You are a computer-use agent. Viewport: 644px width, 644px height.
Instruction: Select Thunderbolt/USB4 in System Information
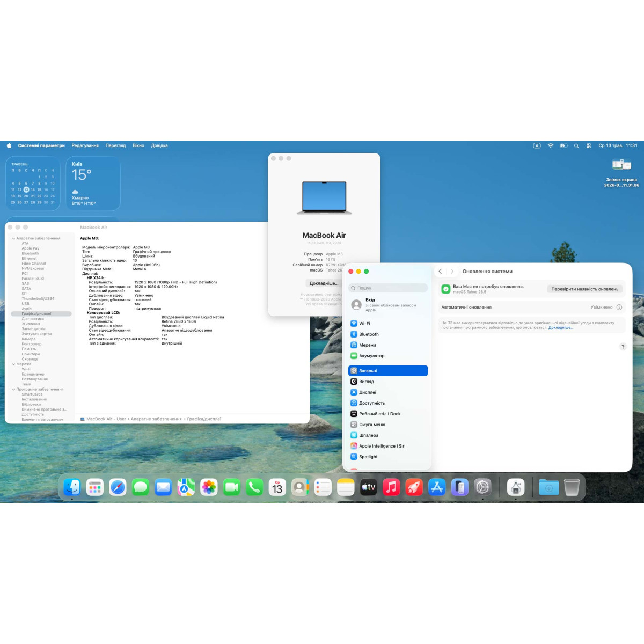point(38,299)
